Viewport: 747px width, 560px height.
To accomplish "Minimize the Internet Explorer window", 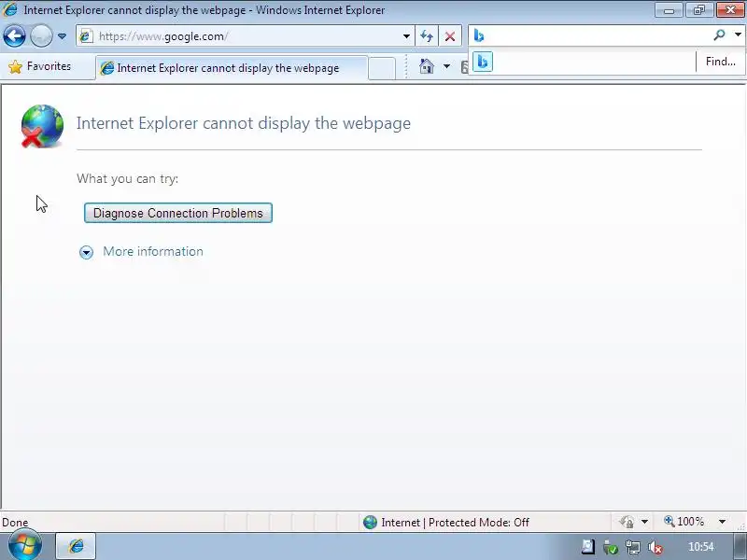I will click(x=669, y=9).
